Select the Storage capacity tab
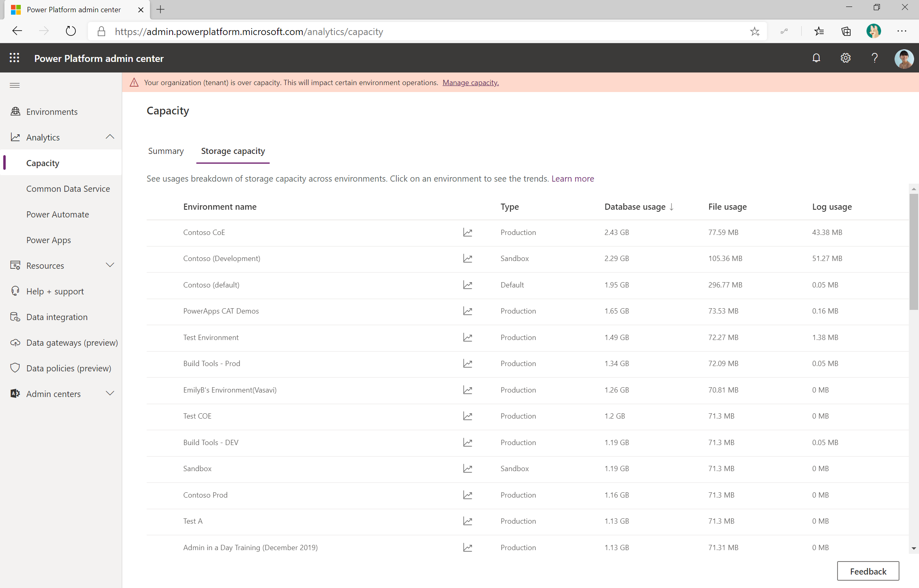The height and width of the screenshot is (588, 919). pos(233,151)
